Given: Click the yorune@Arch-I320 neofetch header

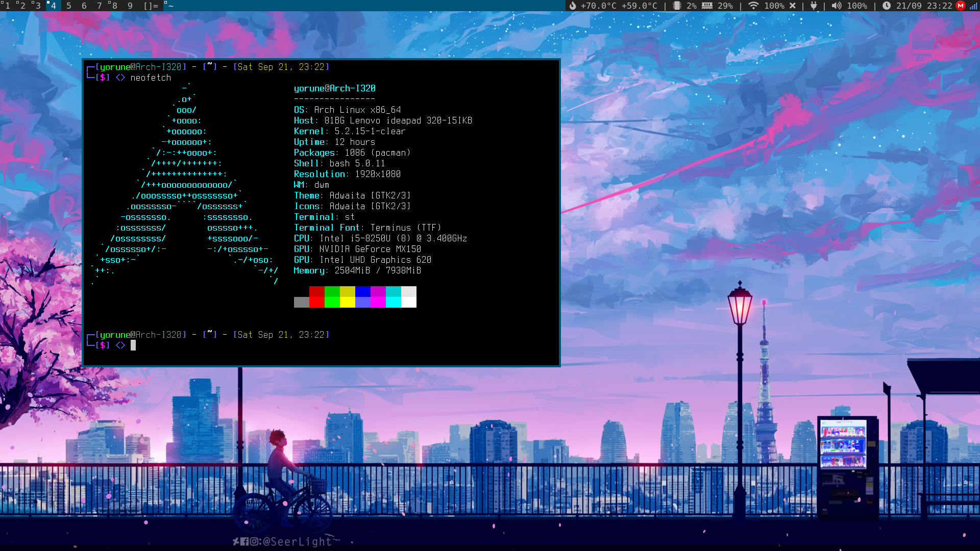Looking at the screenshot, I should click(335, 88).
